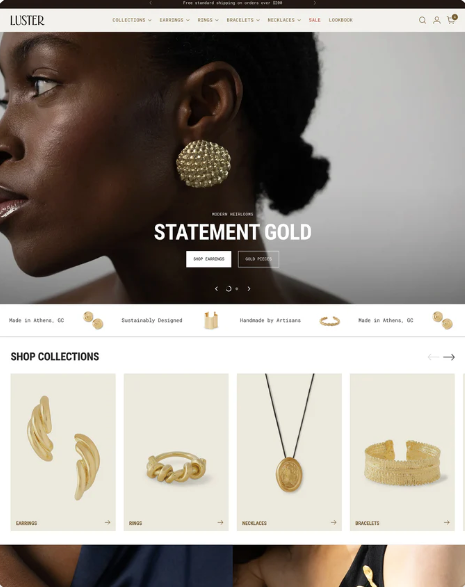Open the shopping cart icon
The image size is (465, 587).
coord(452,19)
